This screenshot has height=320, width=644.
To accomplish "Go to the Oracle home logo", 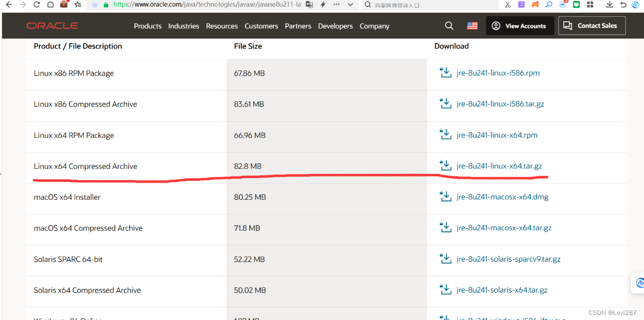I will click(x=52, y=26).
